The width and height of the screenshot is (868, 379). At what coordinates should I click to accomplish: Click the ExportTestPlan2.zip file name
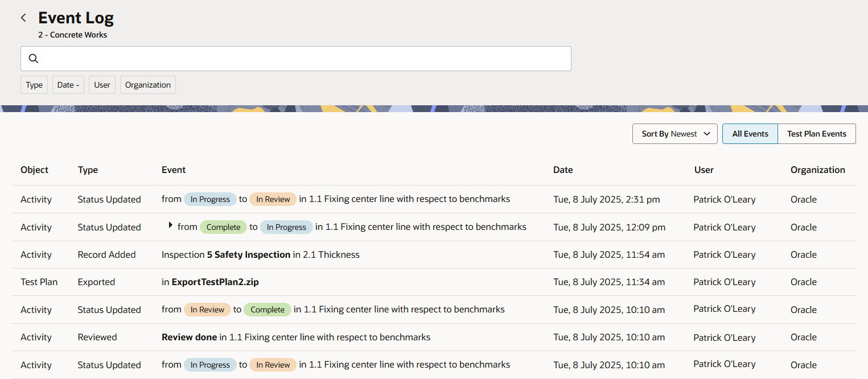point(215,282)
